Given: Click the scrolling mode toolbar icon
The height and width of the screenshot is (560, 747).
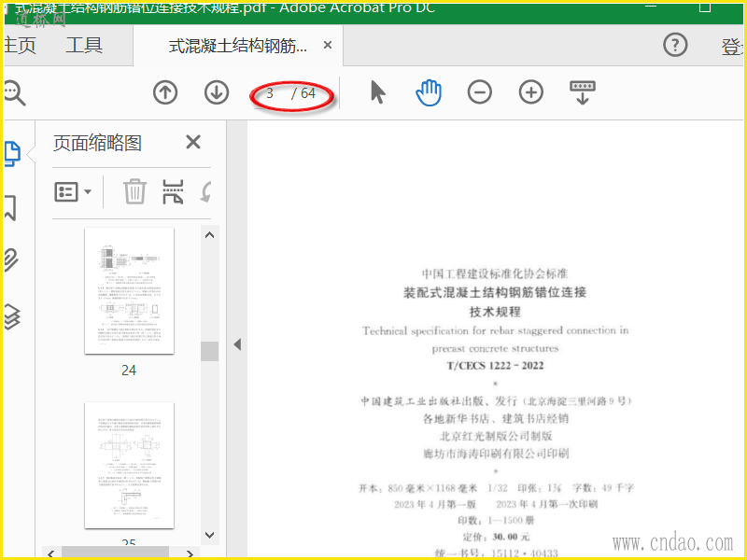Looking at the screenshot, I should tap(582, 92).
